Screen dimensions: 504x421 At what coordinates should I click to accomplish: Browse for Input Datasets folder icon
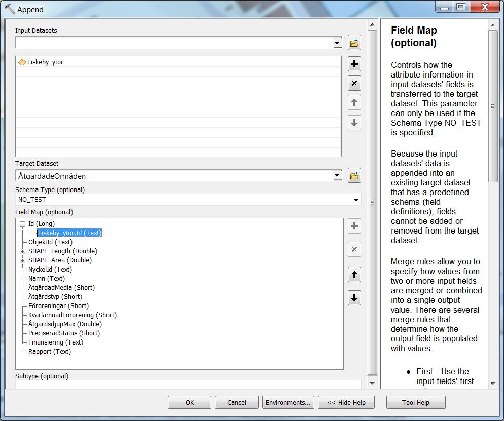click(x=354, y=43)
